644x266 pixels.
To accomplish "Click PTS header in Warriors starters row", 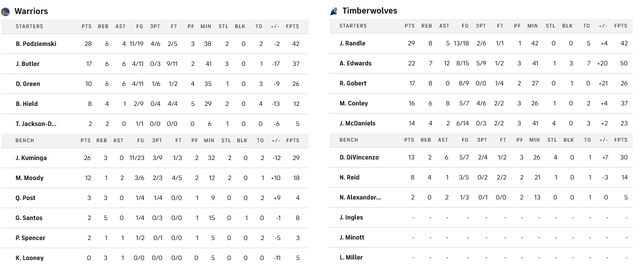I will (x=86, y=26).
